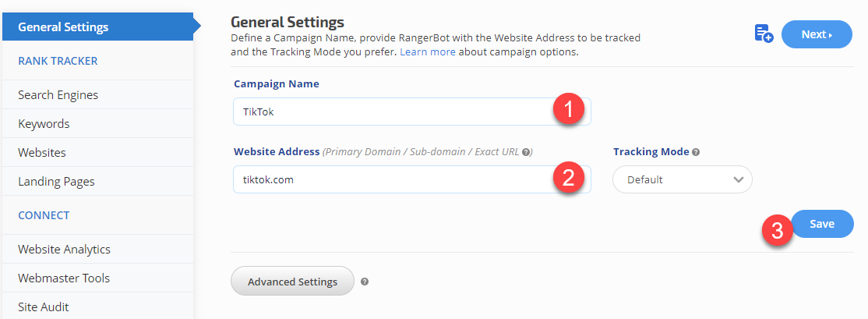Click help icon beside Advanced Settings
This screenshot has height=319, width=868.
365,282
